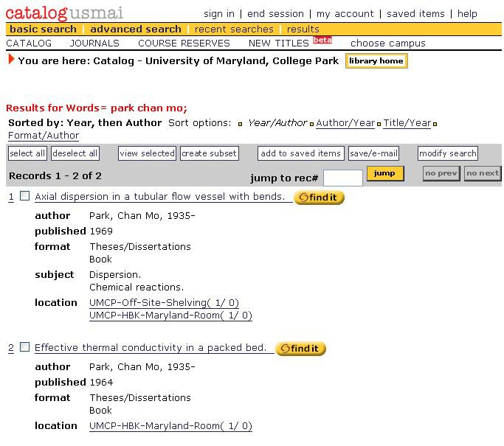Open the help link

pyautogui.click(x=467, y=14)
